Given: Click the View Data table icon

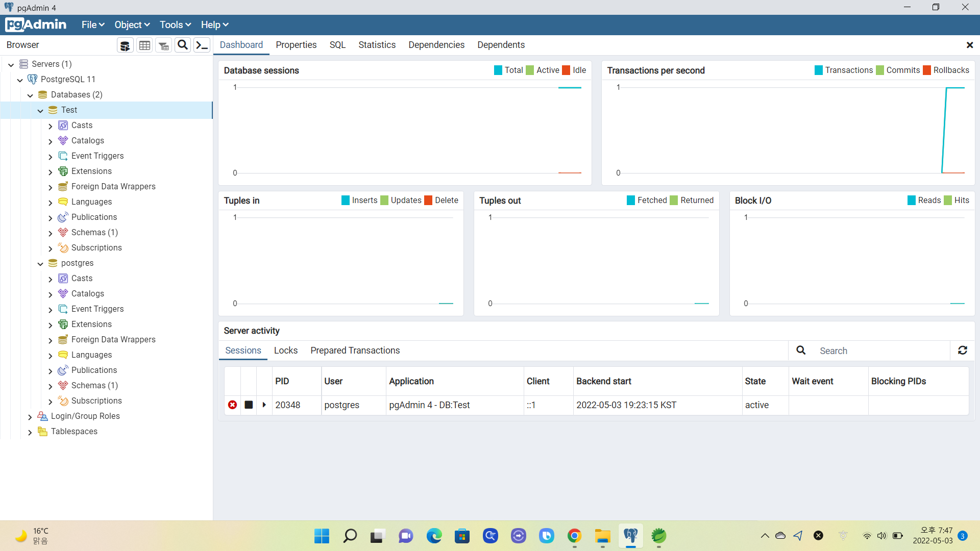Looking at the screenshot, I should point(144,45).
